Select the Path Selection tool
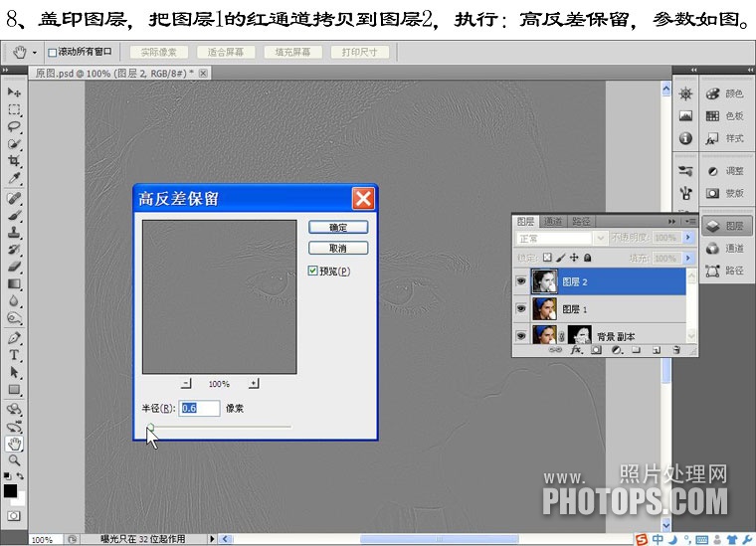Screen dimensions: 756x546 tap(14, 372)
